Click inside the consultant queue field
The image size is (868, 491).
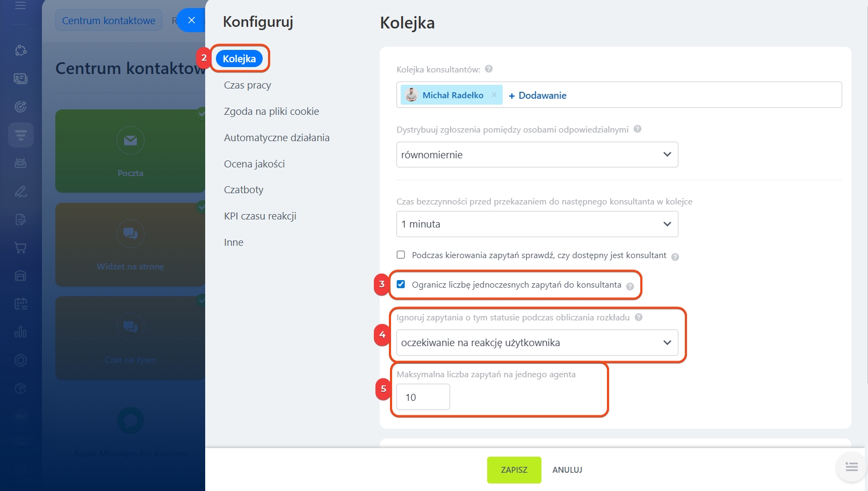tap(619, 94)
